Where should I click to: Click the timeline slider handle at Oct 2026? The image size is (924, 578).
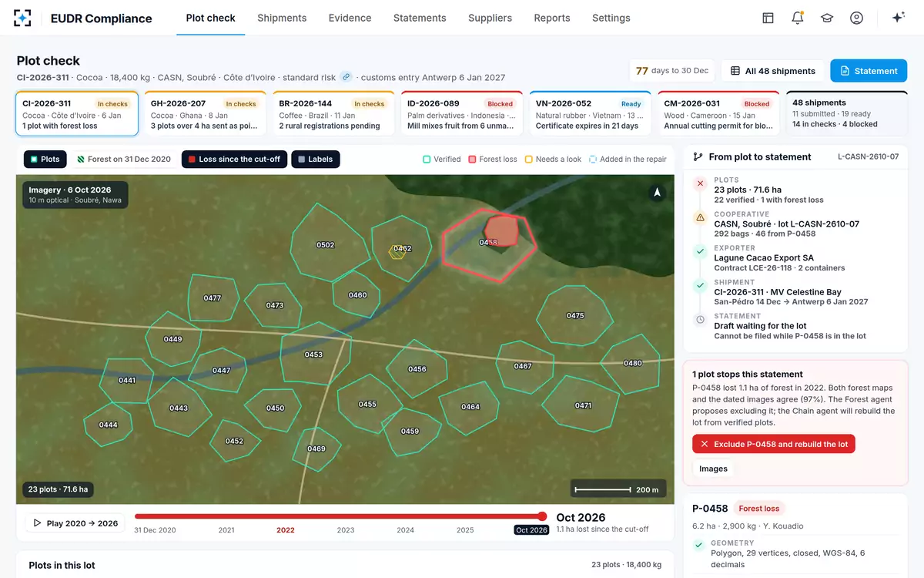pos(542,516)
